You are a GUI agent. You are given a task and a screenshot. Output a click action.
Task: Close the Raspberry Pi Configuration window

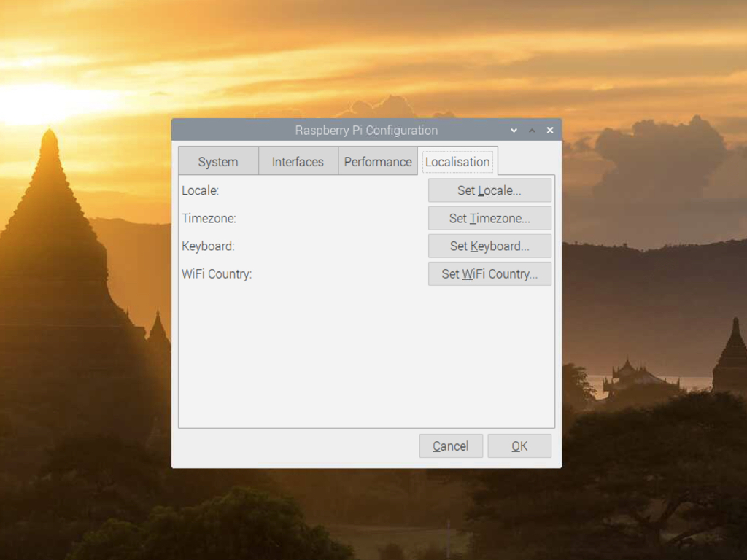549,130
